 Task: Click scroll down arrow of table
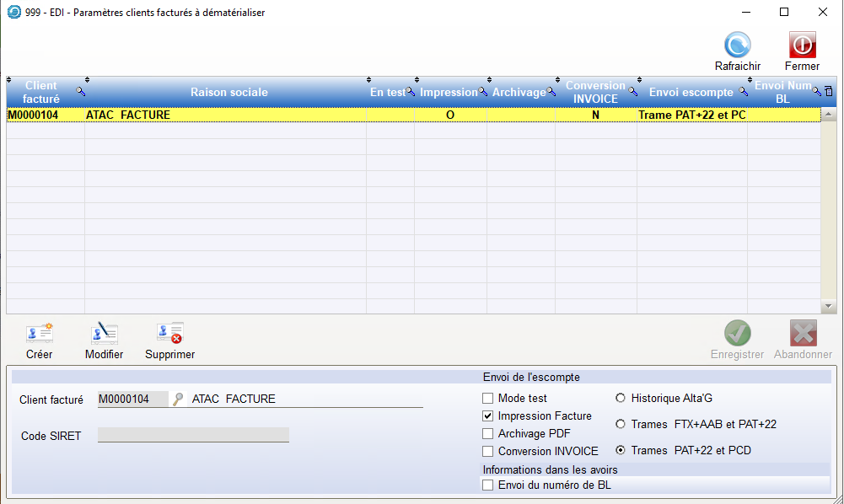click(828, 307)
